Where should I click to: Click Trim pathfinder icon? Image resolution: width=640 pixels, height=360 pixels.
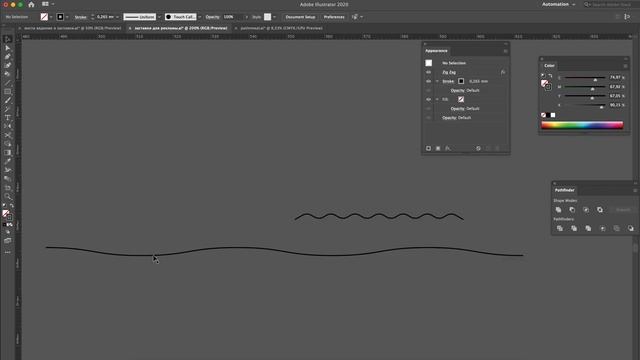pos(574,229)
